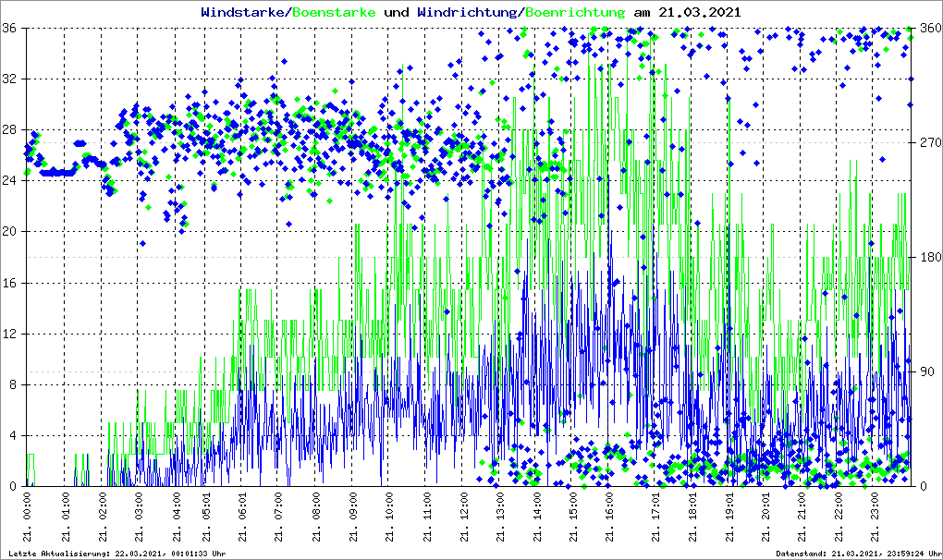Click the 270 degree label on right axis
The image size is (943, 560).
pos(928,143)
